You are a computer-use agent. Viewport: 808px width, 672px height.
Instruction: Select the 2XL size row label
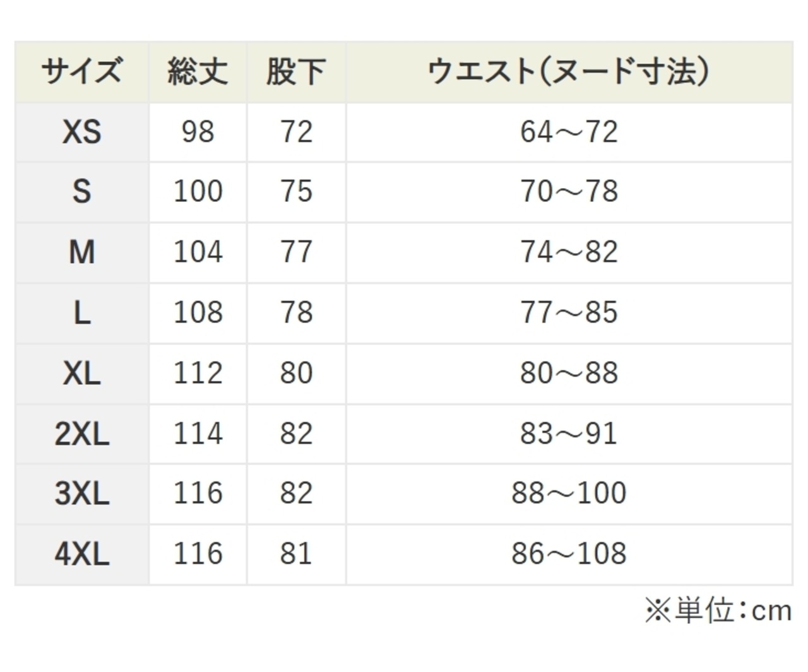[x=81, y=433]
